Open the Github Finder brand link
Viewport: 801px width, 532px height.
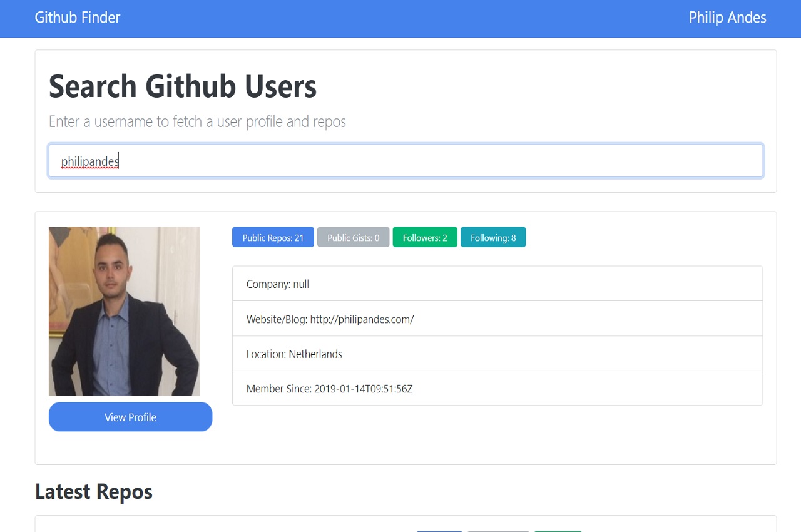pyautogui.click(x=78, y=18)
